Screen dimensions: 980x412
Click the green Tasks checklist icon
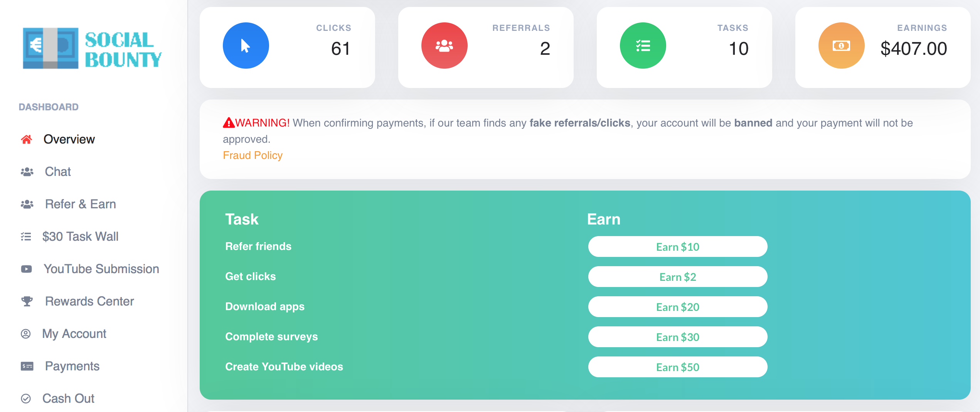pos(643,46)
